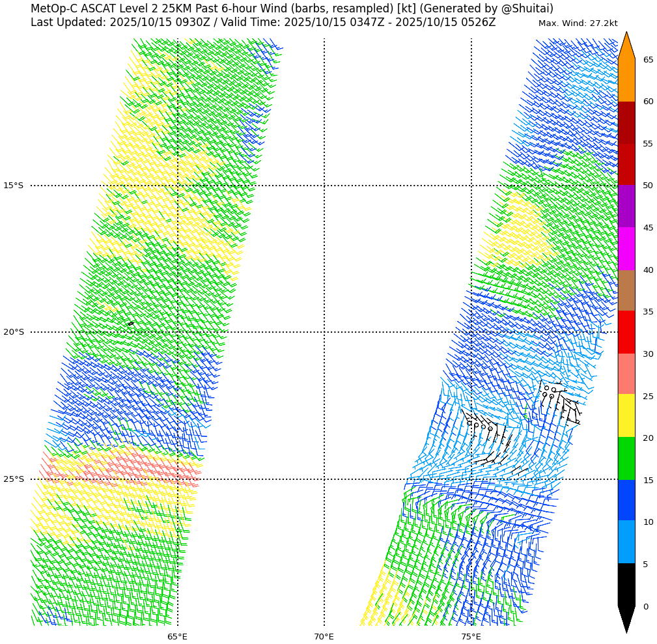The width and height of the screenshot is (657, 644).
Task: Click the colorbar tick label 65
Action: point(648,60)
